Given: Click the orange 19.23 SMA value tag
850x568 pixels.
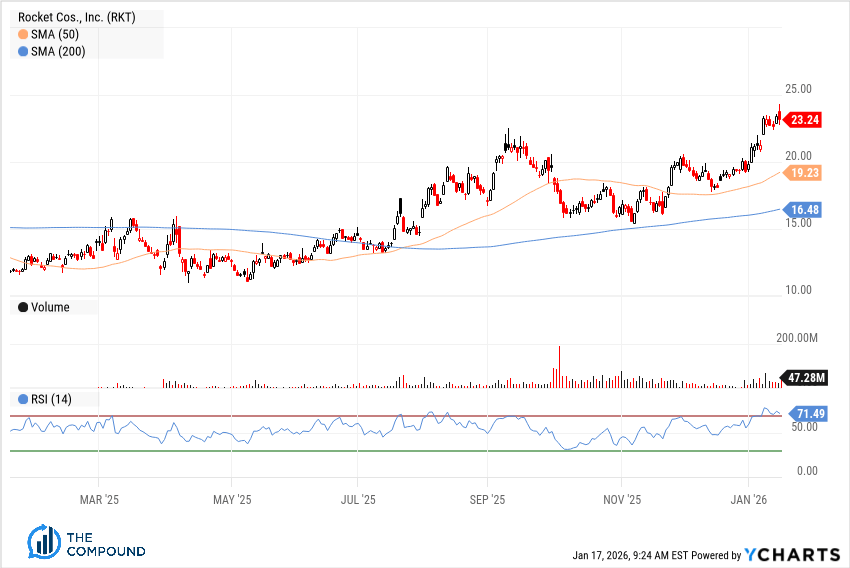Looking at the screenshot, I should (802, 173).
